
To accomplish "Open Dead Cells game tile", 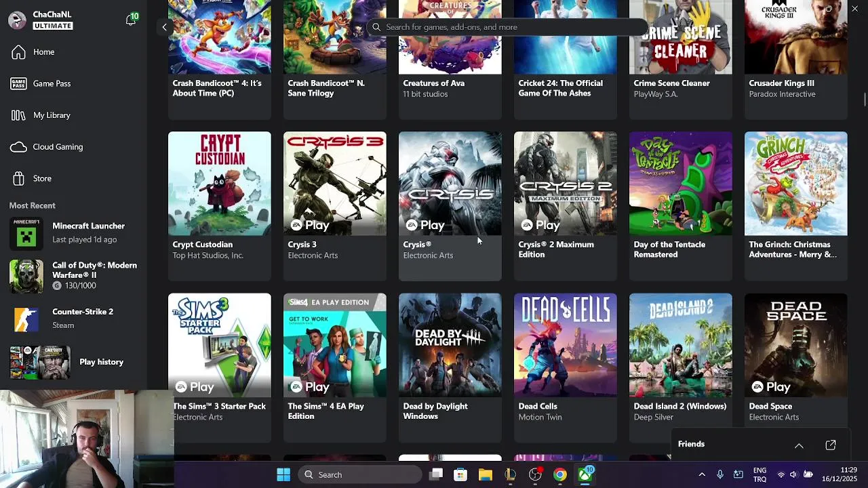I will coord(566,367).
